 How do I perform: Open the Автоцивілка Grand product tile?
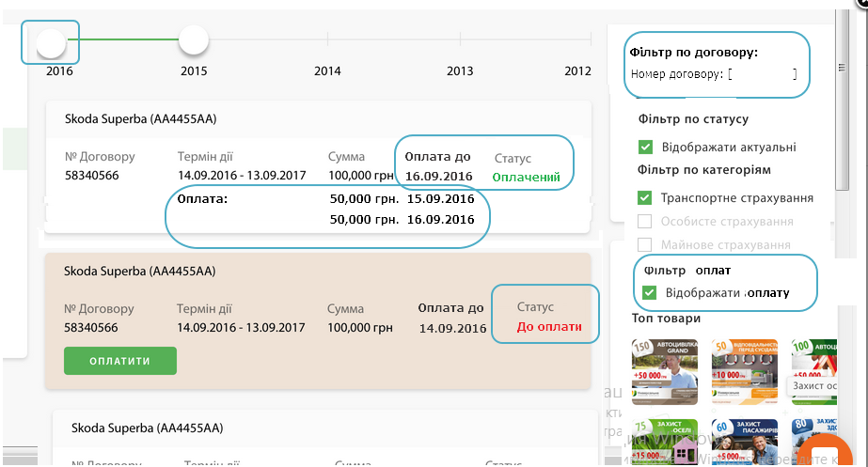pos(666,369)
